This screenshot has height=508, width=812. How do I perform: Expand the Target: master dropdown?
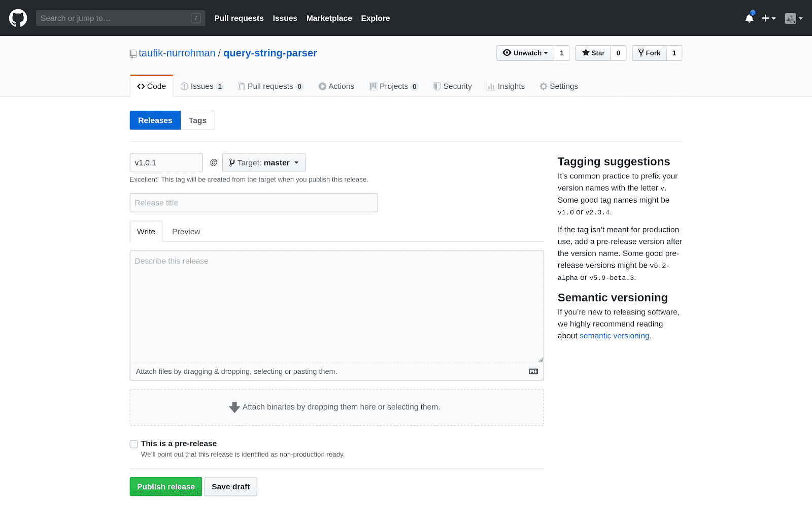pyautogui.click(x=264, y=163)
